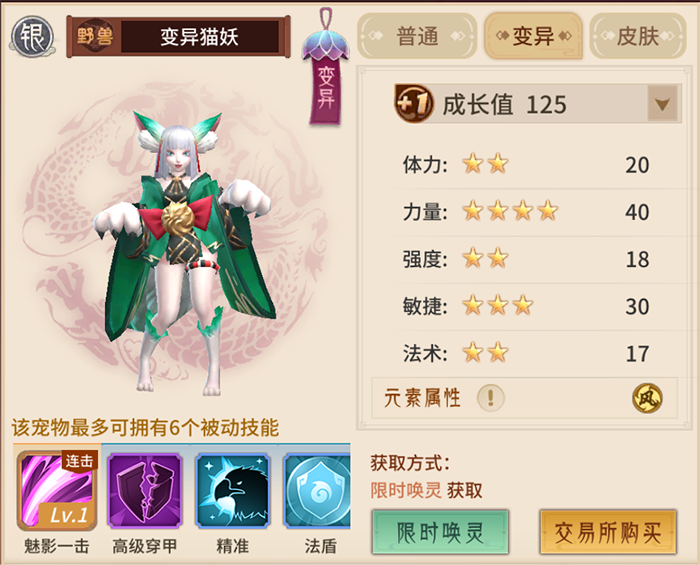Click the green 限时唤灵 button
This screenshot has width=700, height=565.
point(440,532)
